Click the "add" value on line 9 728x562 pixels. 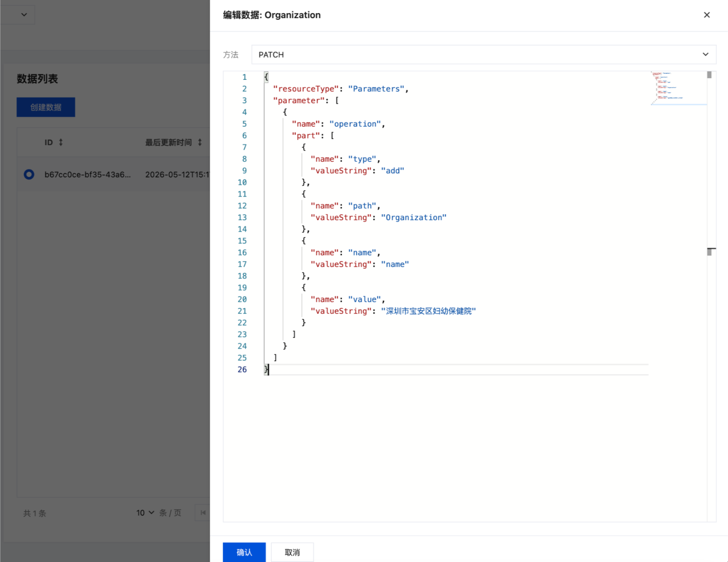click(x=392, y=171)
